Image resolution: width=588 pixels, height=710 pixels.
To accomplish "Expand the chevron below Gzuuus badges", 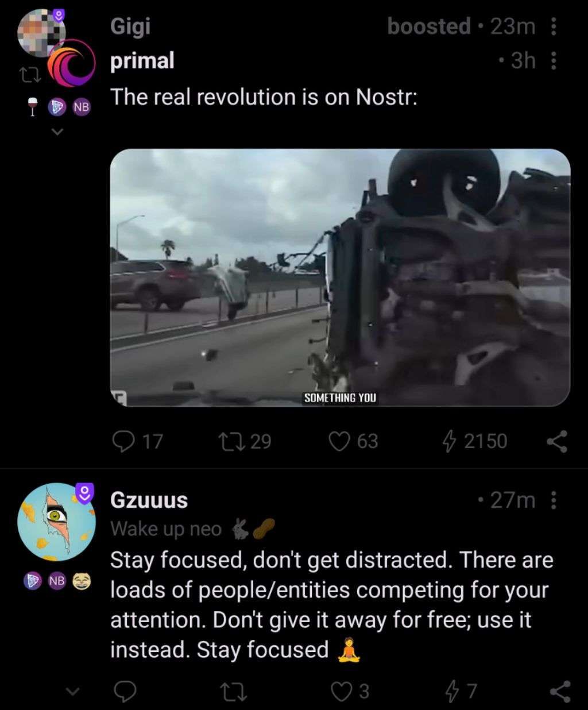I will point(72,692).
